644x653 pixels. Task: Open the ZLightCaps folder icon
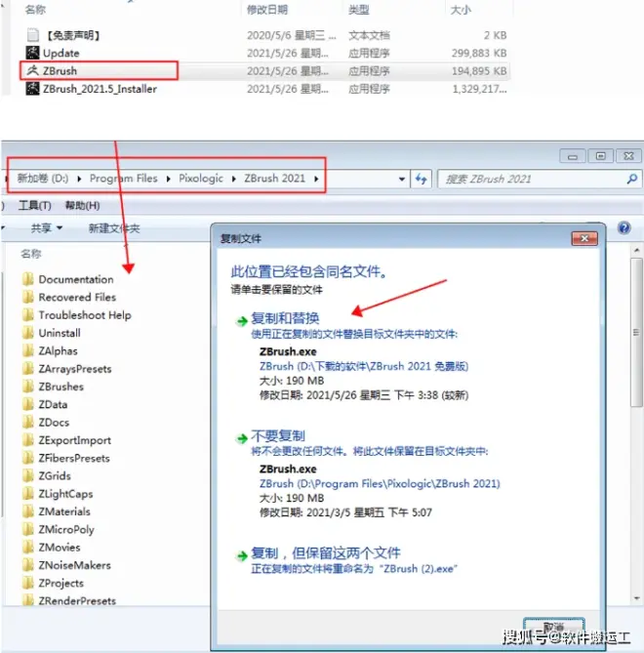click(x=28, y=494)
